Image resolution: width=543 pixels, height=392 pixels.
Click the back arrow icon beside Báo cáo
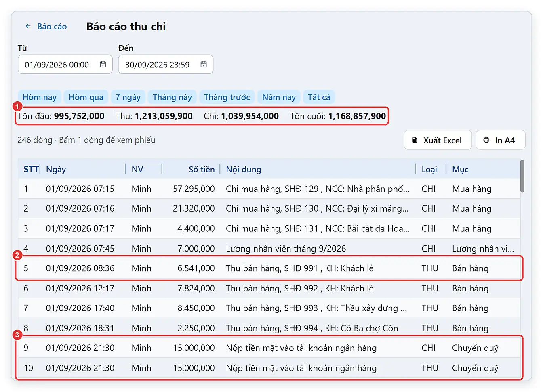click(28, 26)
